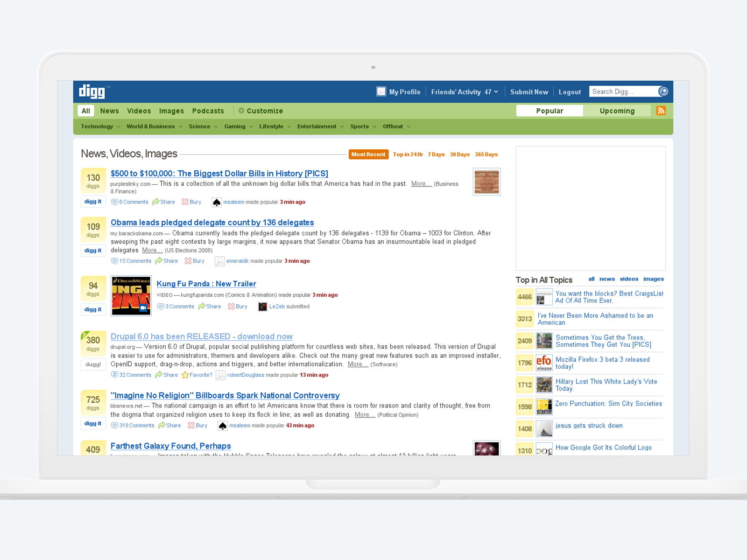Image resolution: width=747 pixels, height=560 pixels.
Task: Open the RSS feed icon
Action: pyautogui.click(x=661, y=111)
